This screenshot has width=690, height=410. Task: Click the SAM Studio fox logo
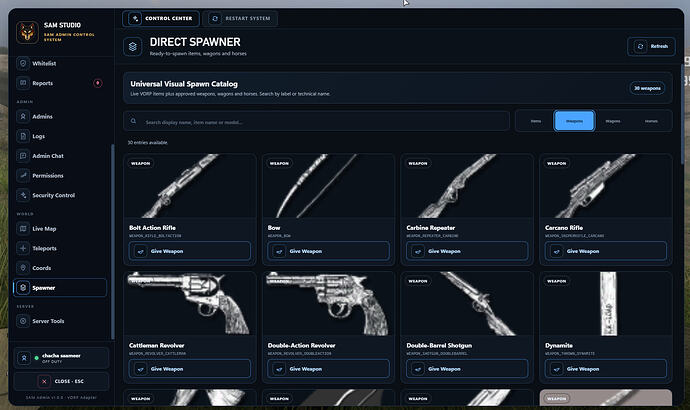[x=27, y=32]
